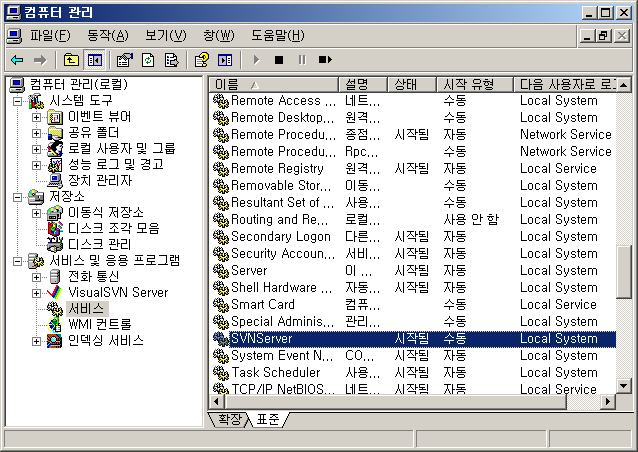
Task: Open the 창(W) menu
Action: 219,36
